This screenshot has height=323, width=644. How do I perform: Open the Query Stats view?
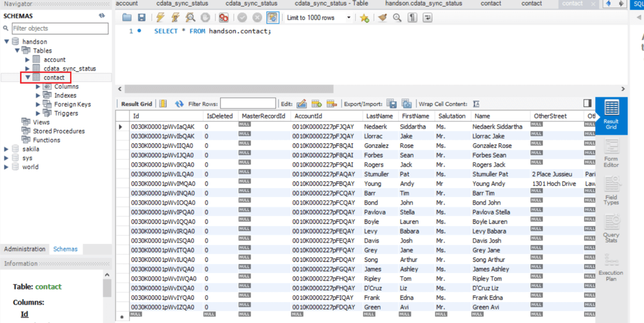point(611,229)
